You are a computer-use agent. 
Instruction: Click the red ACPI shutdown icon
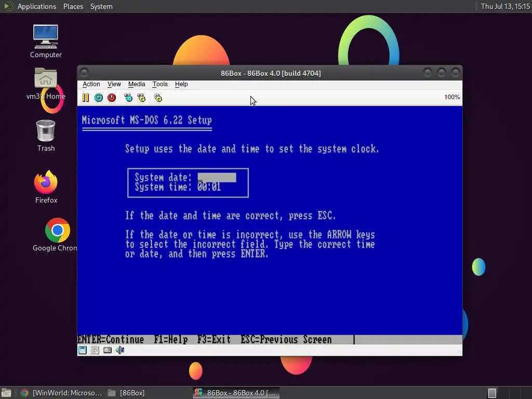point(112,98)
